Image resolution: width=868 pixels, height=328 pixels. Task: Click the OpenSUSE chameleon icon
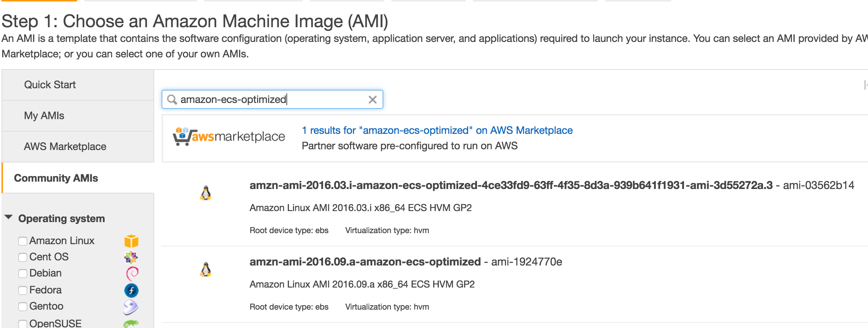131,324
